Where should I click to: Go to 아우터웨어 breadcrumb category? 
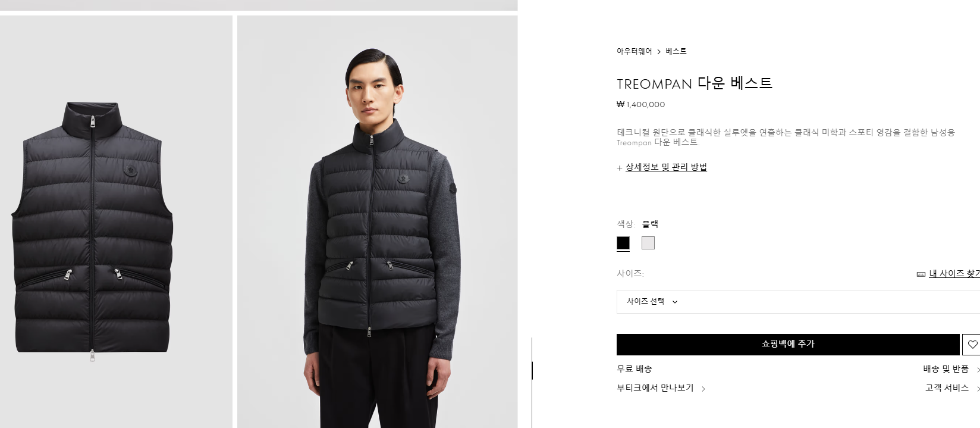click(x=634, y=51)
